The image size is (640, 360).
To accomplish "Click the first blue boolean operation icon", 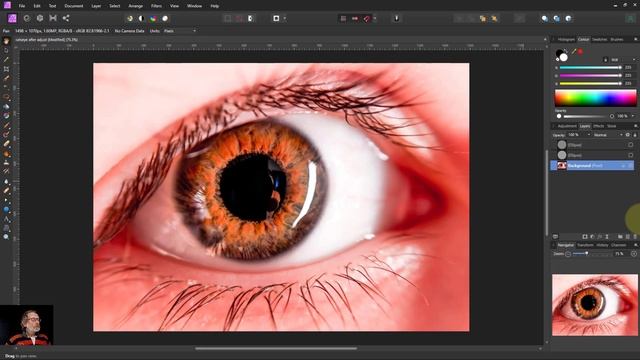I will tap(544, 18).
